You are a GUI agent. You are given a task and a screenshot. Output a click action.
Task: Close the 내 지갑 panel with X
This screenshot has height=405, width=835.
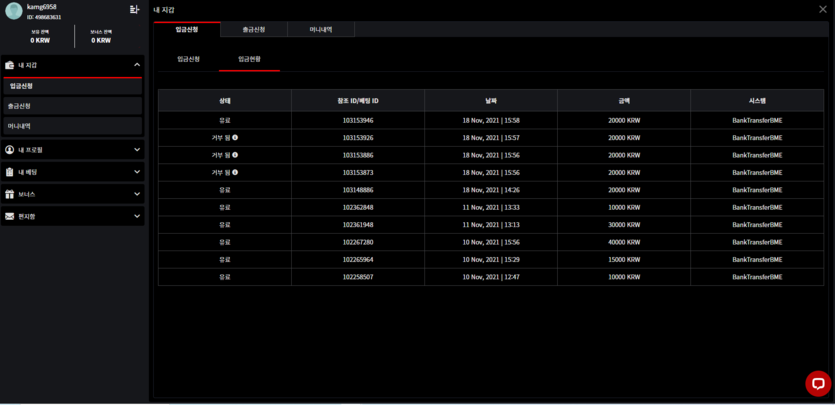pyautogui.click(x=823, y=9)
